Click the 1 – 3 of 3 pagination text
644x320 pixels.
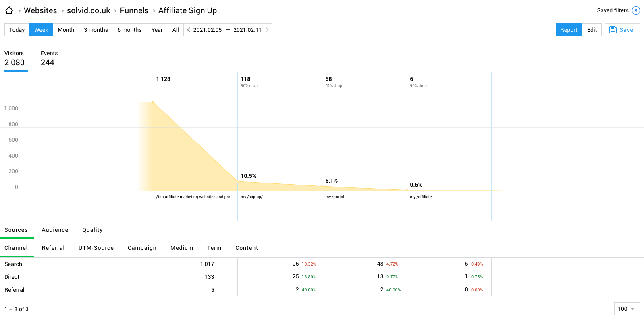(17, 309)
